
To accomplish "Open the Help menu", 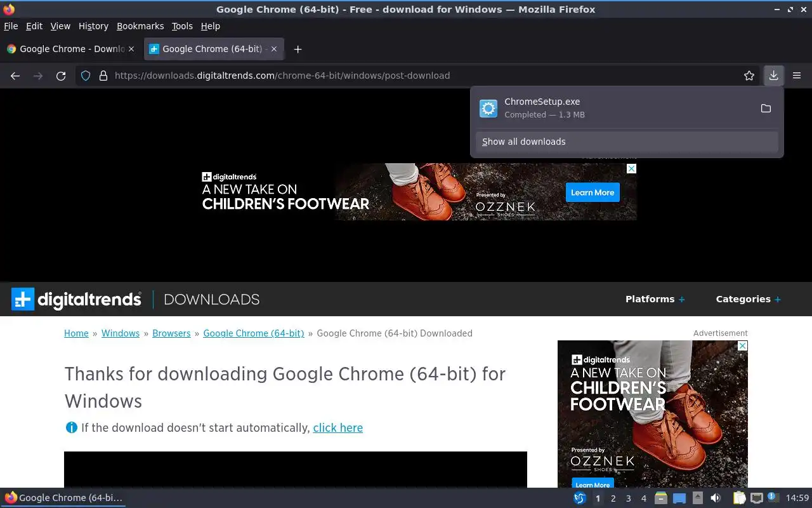I will 210,26.
